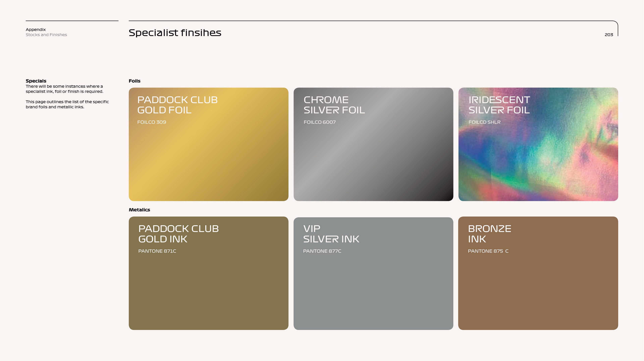The image size is (644, 361).
Task: Click the PANTONE 875 C label
Action: (x=488, y=251)
